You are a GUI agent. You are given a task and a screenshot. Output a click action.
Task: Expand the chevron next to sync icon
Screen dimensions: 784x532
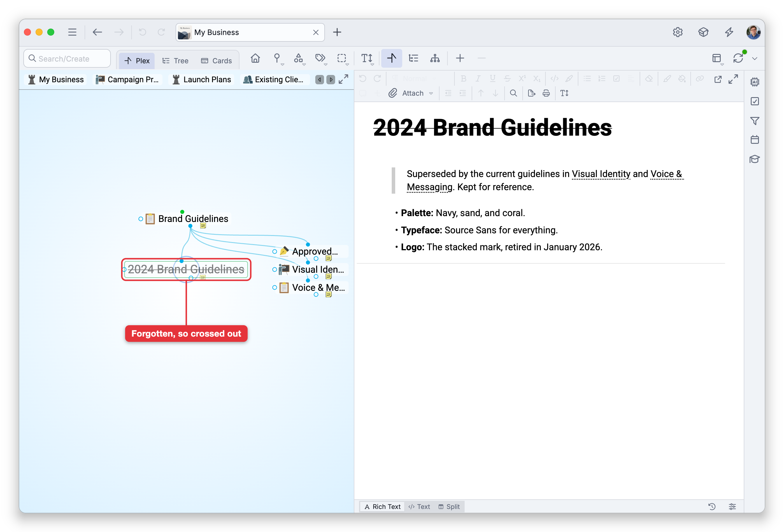pyautogui.click(x=755, y=59)
